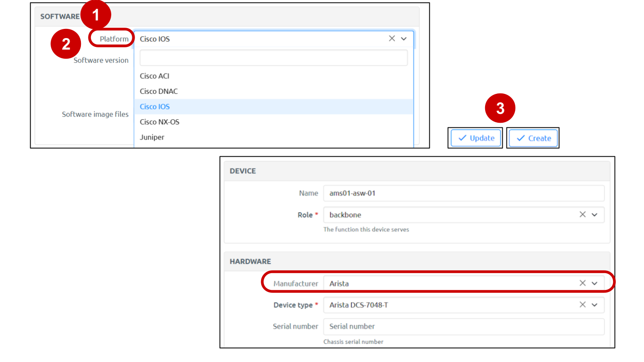This screenshot has height=362, width=644.
Task: Choose Juniper from the platform options
Action: click(x=152, y=137)
